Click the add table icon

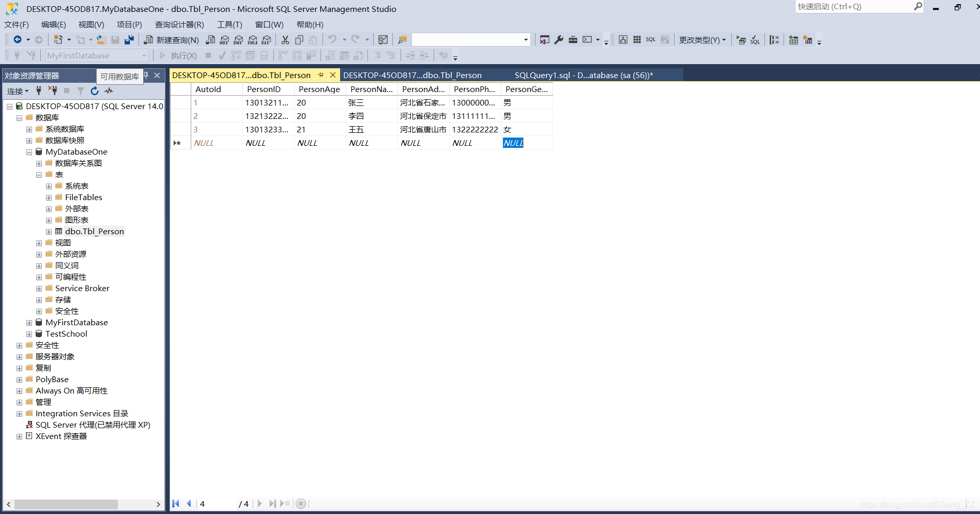tap(793, 40)
